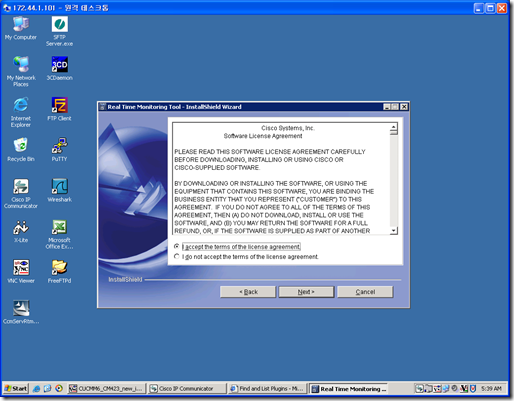Click scroll up arrow in license text
Image resolution: width=514 pixels, height=401 pixels.
[x=394, y=127]
